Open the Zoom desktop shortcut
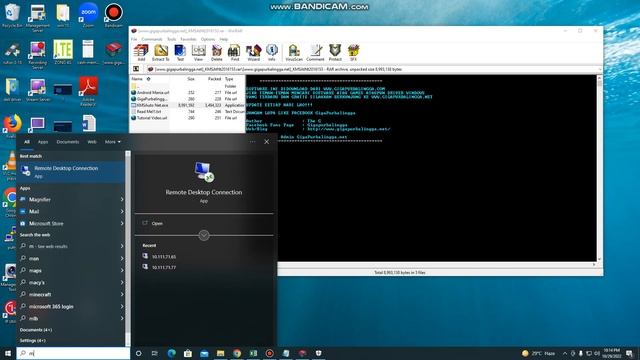 tap(88, 16)
